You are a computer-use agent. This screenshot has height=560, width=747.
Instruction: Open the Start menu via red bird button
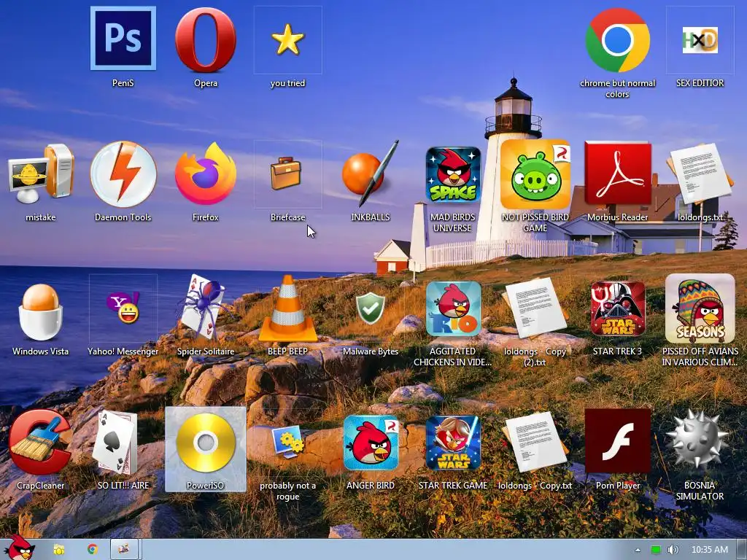(x=18, y=548)
